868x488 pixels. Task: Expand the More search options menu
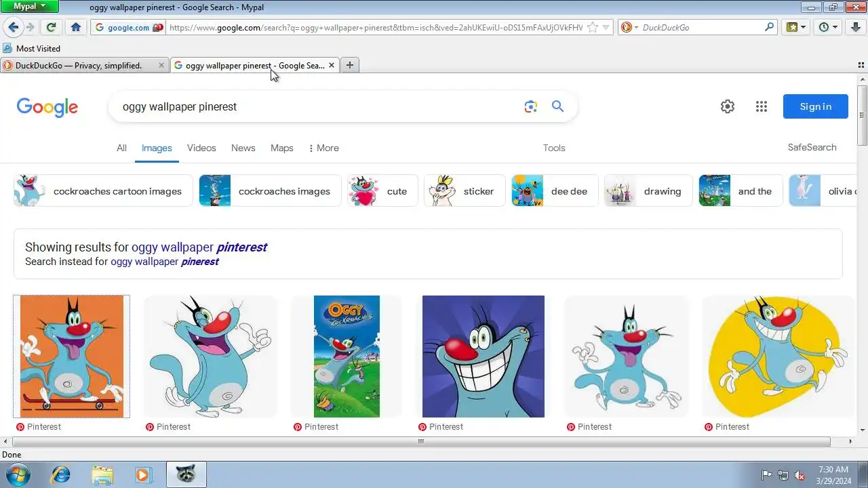323,148
